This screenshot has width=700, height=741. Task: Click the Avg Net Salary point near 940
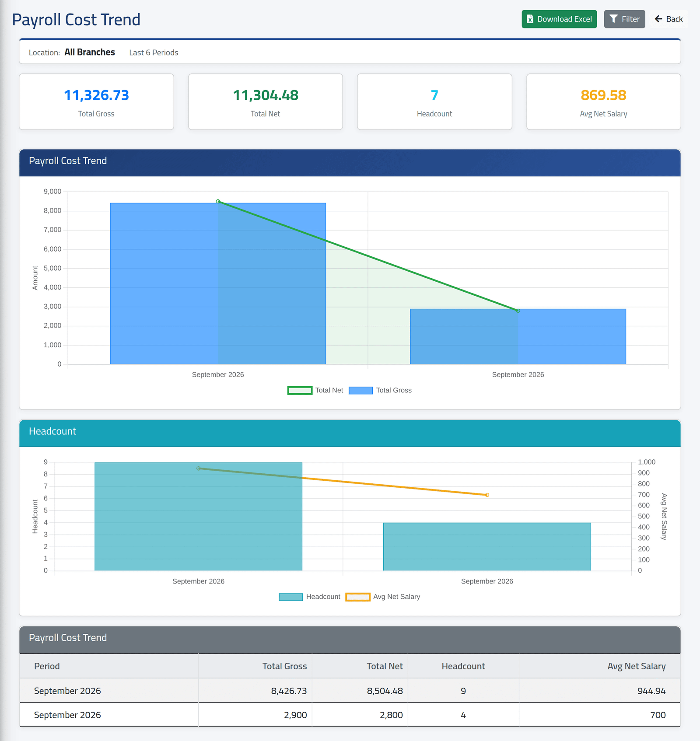coord(199,468)
